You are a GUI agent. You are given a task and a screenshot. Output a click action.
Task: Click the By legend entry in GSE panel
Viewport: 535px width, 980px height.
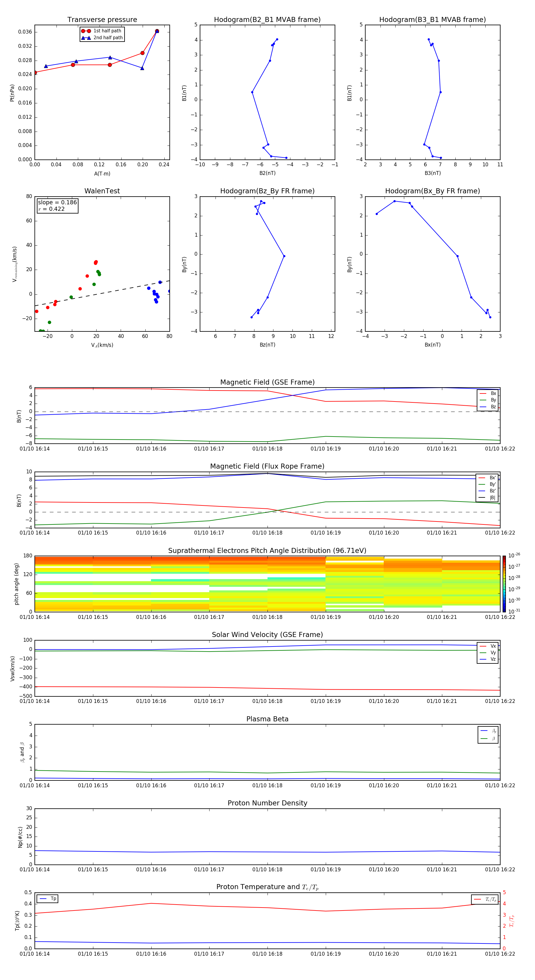[x=488, y=400]
